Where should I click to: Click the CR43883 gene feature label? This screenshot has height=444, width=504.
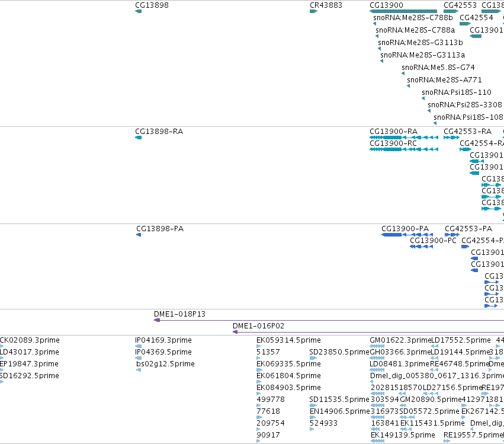coord(326,5)
